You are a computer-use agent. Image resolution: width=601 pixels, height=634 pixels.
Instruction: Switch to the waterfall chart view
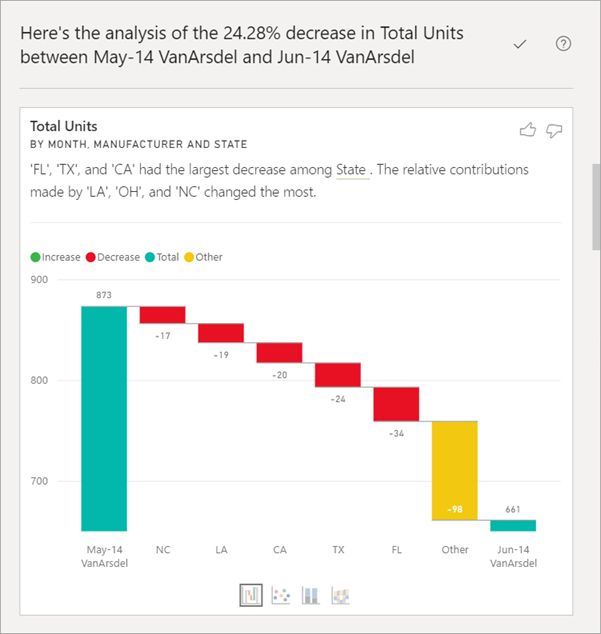point(251,595)
